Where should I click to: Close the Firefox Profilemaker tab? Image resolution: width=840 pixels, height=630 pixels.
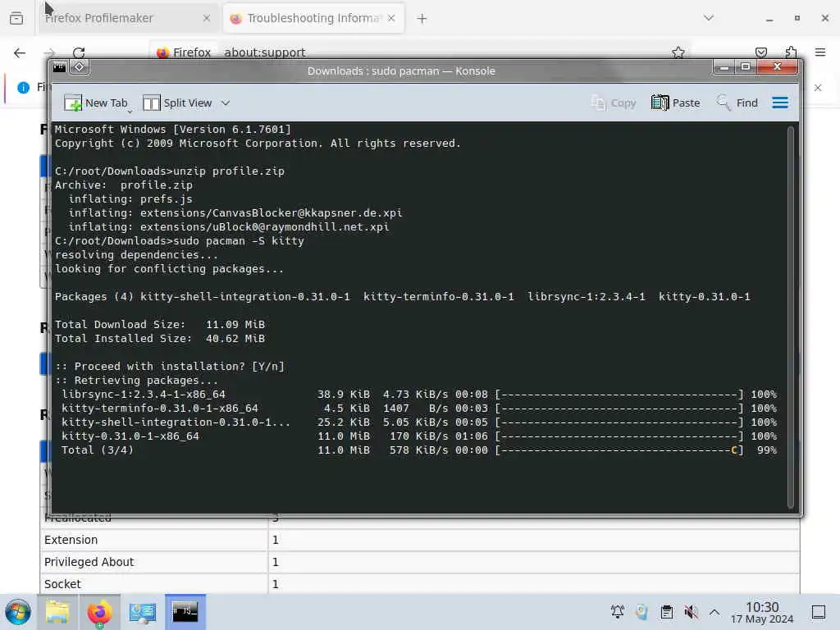207,18
